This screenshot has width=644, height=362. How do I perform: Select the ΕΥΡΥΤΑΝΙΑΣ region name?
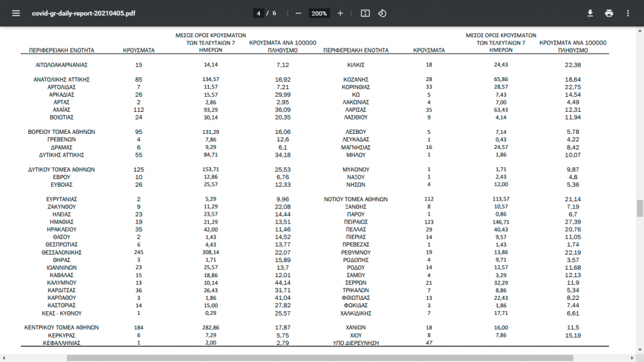[62, 199]
